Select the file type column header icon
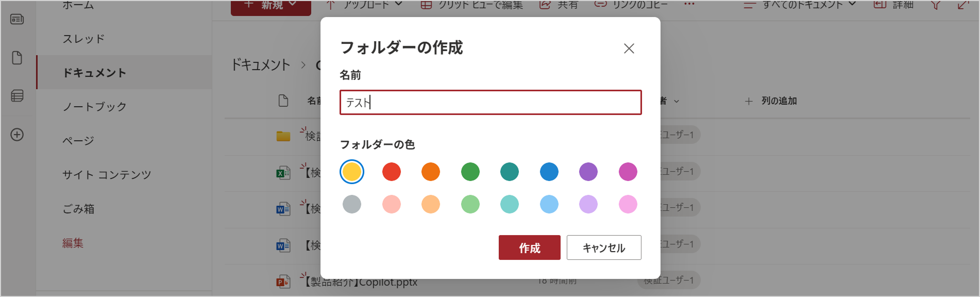Screen dimensions: 980x297 coord(283,101)
